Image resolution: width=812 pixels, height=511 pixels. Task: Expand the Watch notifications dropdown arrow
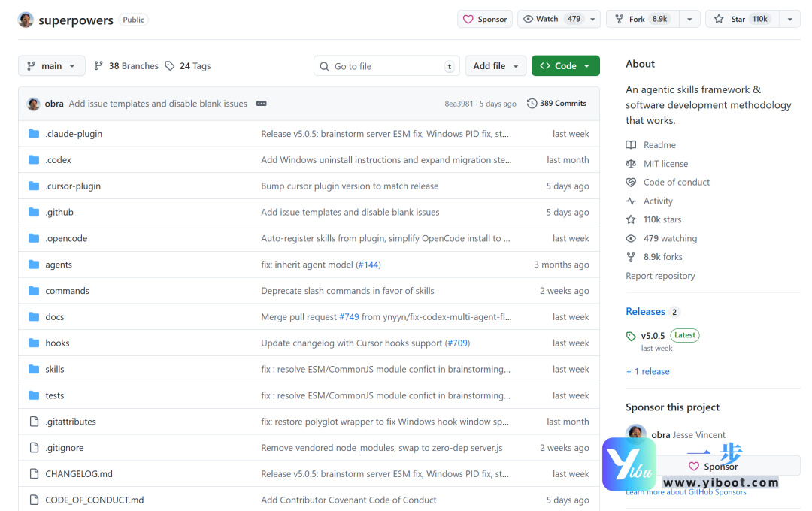point(593,20)
